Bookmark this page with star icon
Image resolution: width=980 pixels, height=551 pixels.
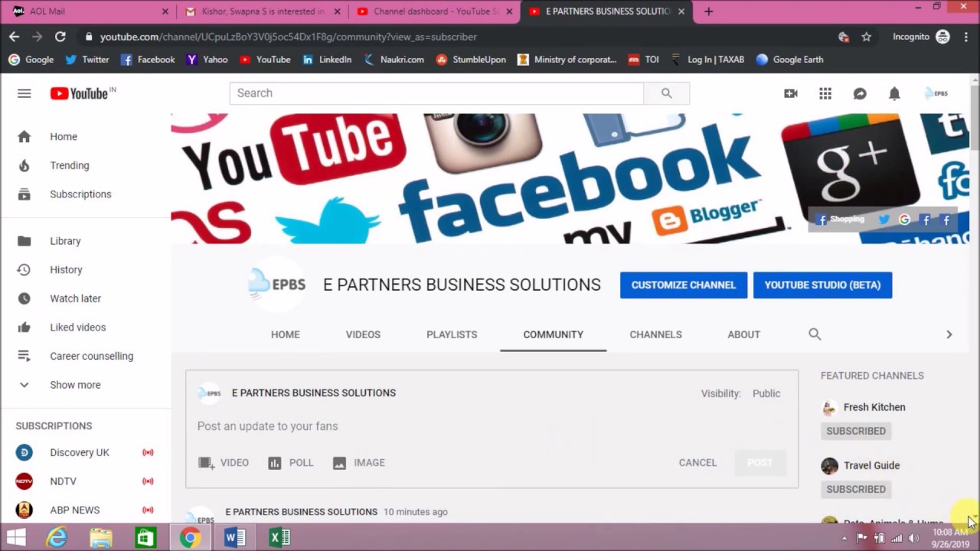coord(866,37)
